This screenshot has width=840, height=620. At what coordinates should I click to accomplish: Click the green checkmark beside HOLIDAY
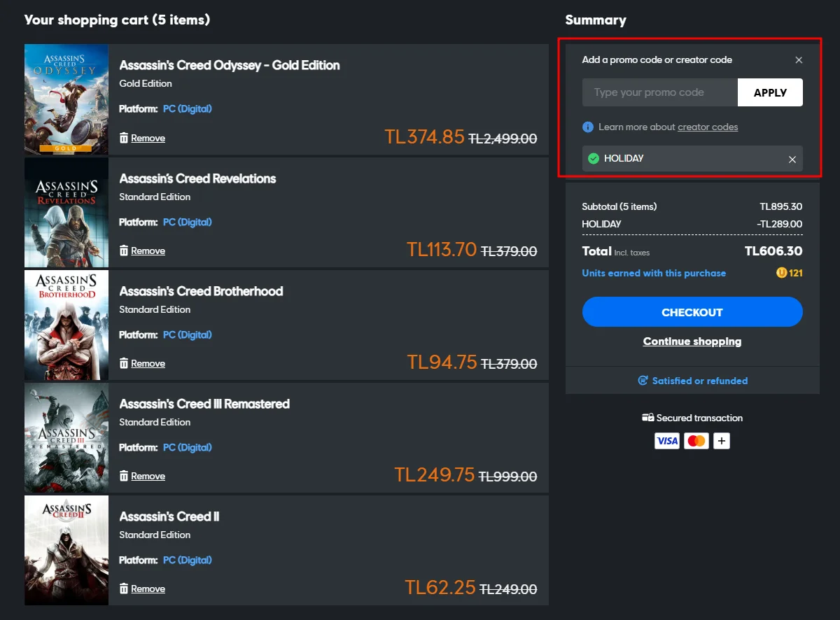tap(594, 159)
